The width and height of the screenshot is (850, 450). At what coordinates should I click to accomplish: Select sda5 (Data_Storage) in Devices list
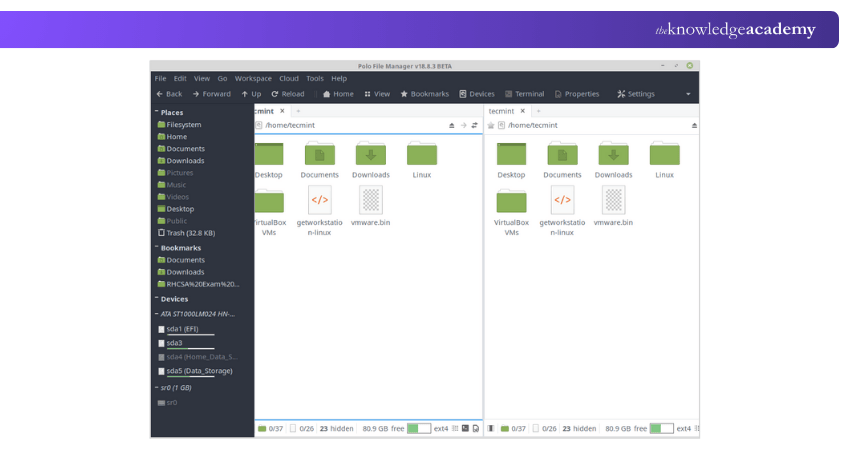(198, 371)
